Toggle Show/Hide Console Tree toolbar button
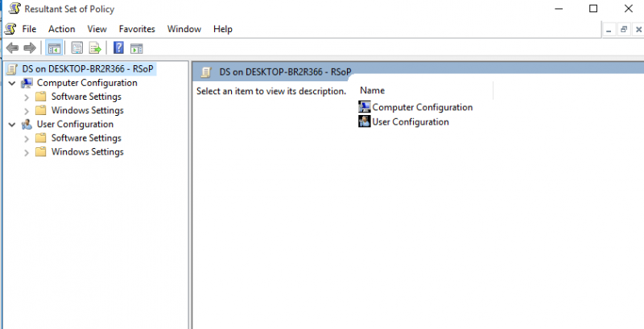 point(54,48)
